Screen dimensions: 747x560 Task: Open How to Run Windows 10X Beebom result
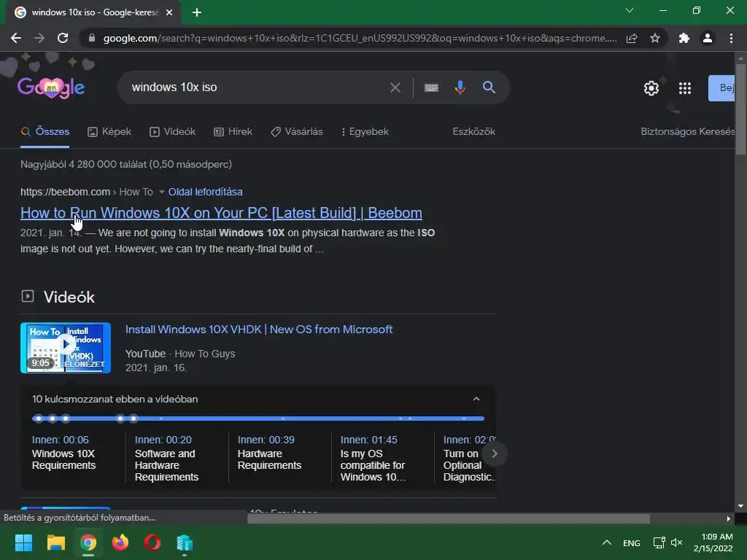221,213
